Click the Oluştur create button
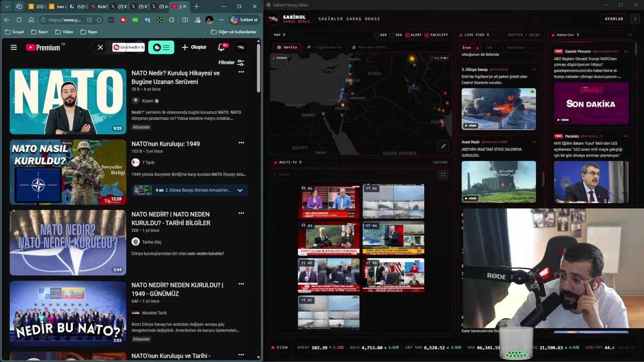This screenshot has width=644, height=362. pos(194,47)
